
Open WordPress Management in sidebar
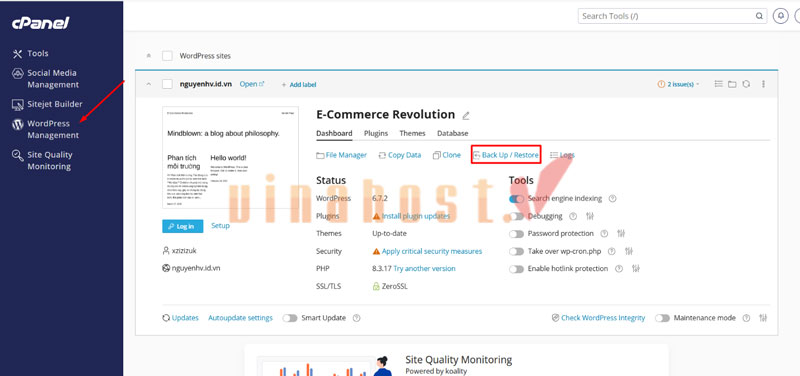pos(45,129)
